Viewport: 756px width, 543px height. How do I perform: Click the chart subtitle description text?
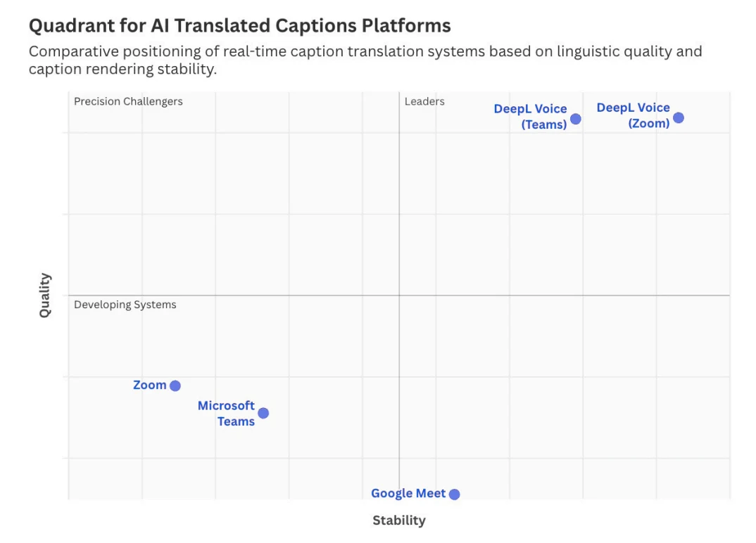pos(365,60)
